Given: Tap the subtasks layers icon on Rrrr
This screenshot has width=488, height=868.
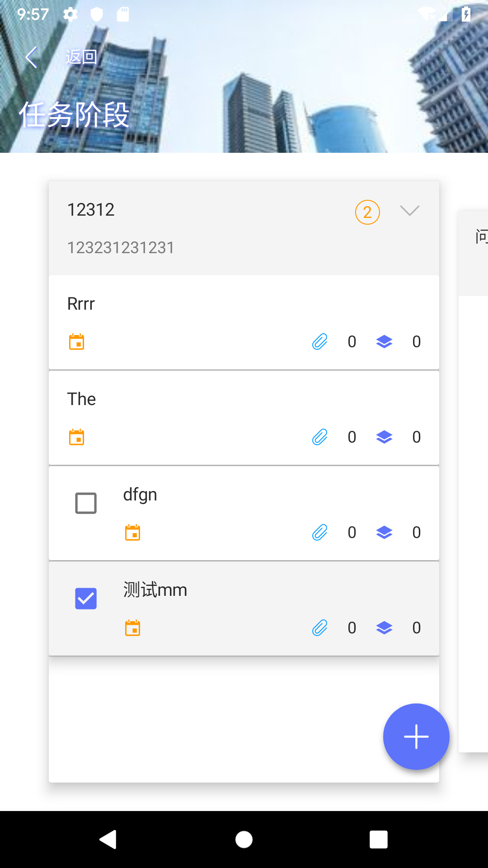Looking at the screenshot, I should (x=384, y=342).
